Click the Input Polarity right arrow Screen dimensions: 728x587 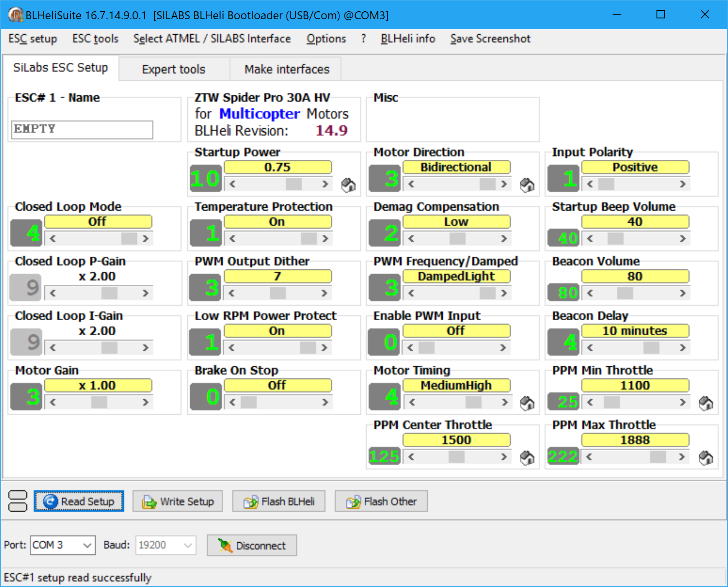682,184
